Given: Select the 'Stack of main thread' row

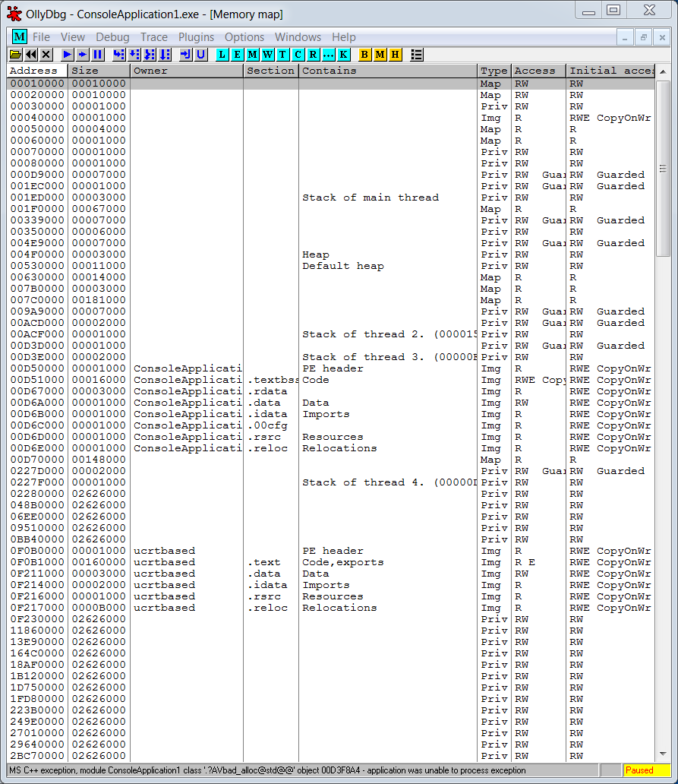Looking at the screenshot, I should pyautogui.click(x=370, y=198).
